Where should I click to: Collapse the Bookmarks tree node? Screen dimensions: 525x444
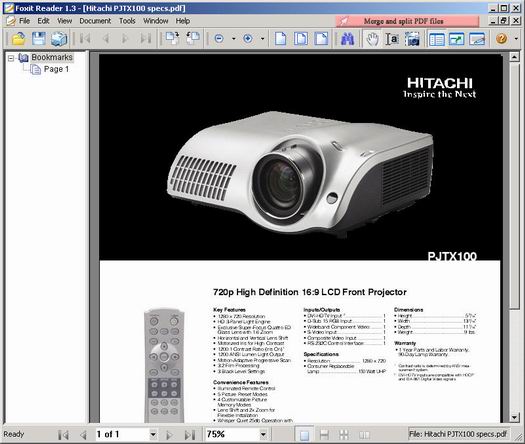(11, 58)
